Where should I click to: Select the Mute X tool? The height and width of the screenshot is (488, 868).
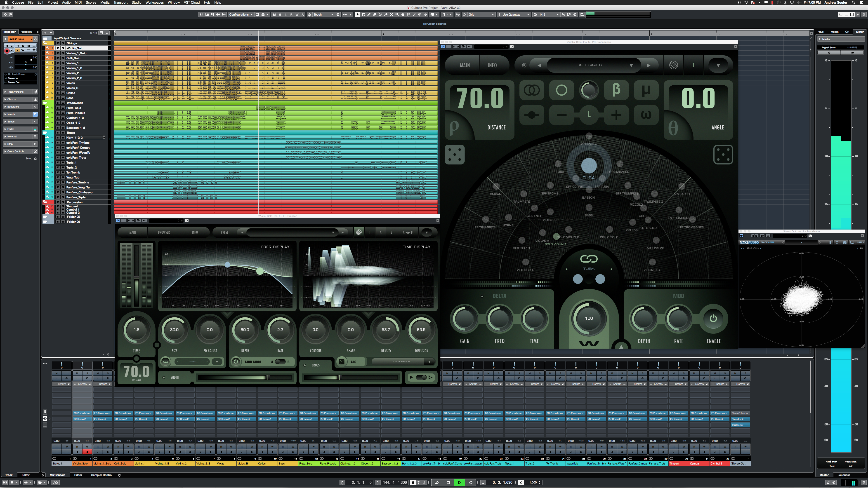392,14
